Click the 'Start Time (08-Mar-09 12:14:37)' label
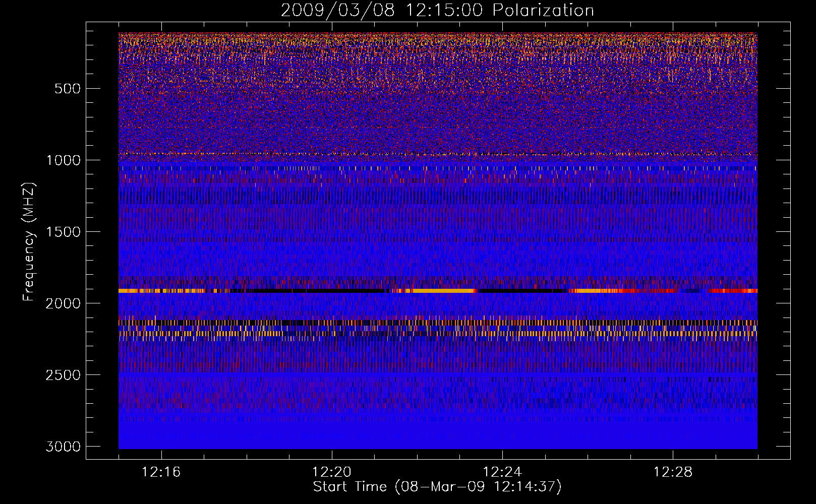The width and height of the screenshot is (816, 504). coord(437,487)
